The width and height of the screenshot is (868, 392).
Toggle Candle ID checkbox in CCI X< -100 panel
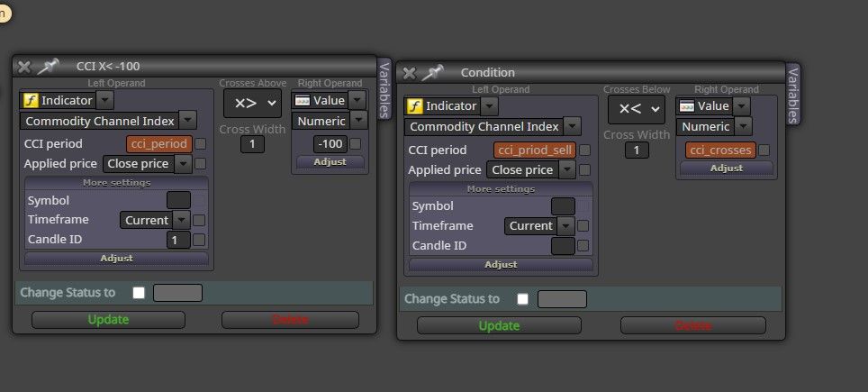[199, 240]
